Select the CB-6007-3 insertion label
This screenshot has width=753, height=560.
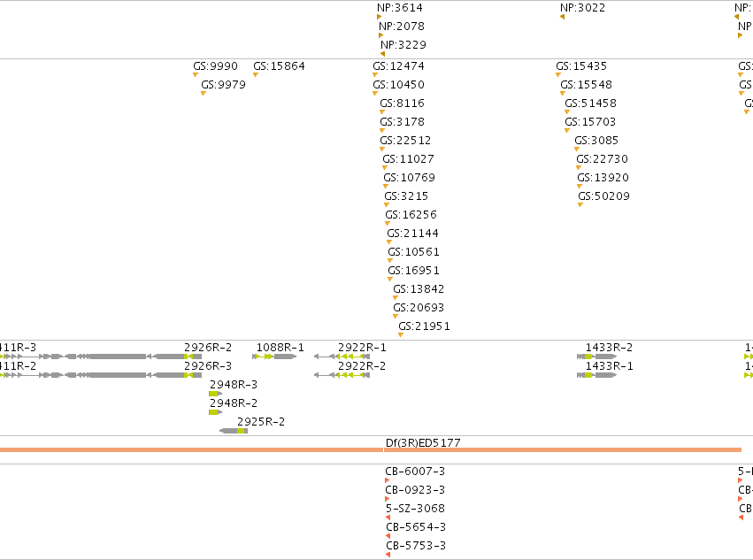point(415,472)
